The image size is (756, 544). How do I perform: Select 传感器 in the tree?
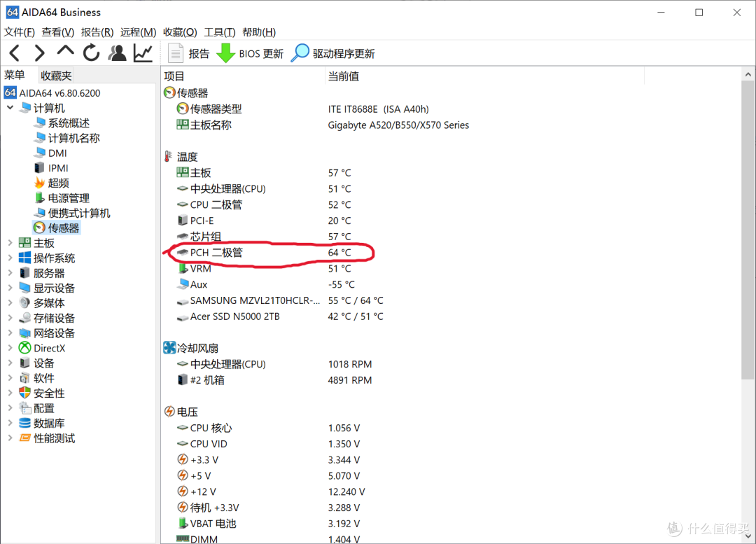tap(57, 228)
